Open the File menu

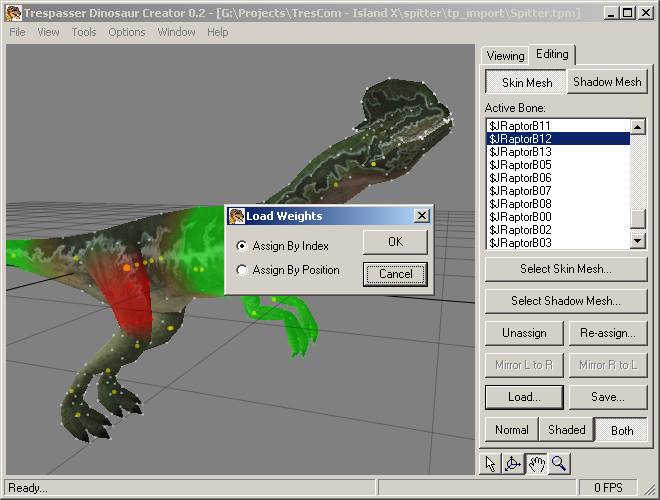coord(17,32)
